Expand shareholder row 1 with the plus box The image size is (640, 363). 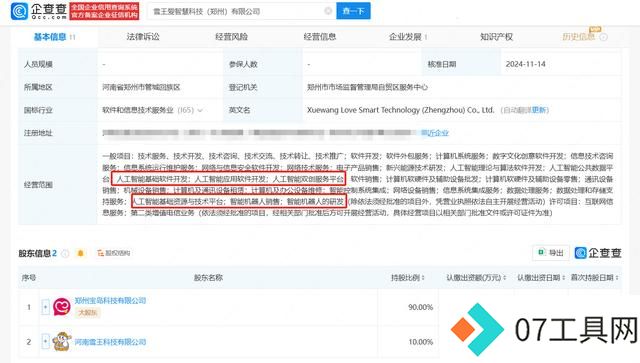point(45,306)
